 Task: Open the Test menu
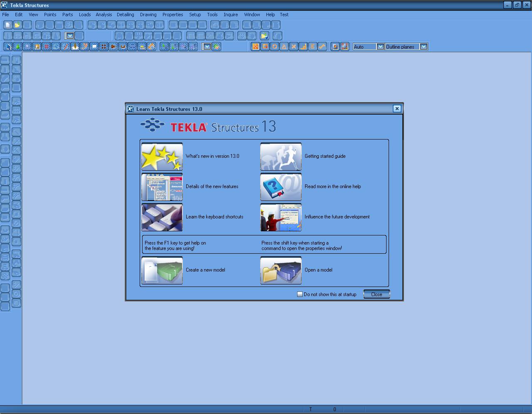(x=284, y=15)
